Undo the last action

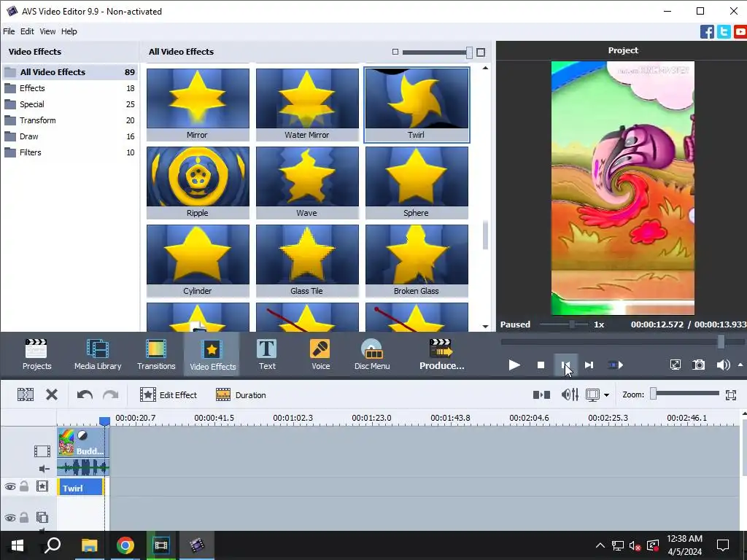pos(85,394)
